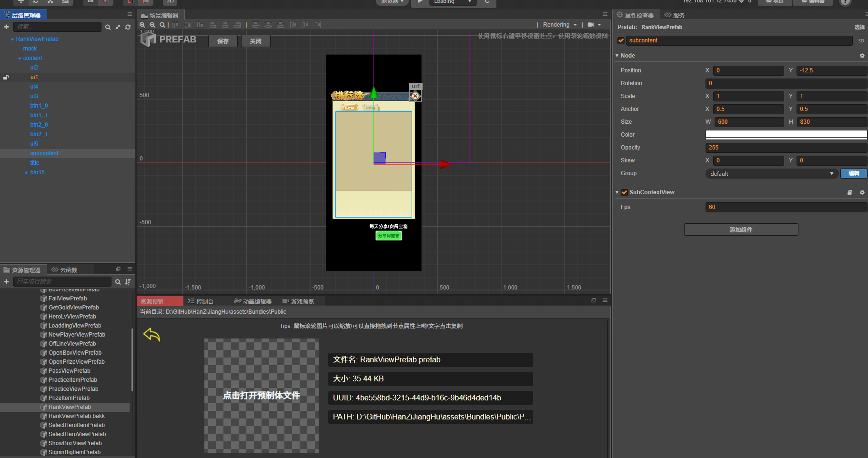The width and height of the screenshot is (868, 458).
Task: Open the Group default dropdown
Action: pyautogui.click(x=771, y=174)
